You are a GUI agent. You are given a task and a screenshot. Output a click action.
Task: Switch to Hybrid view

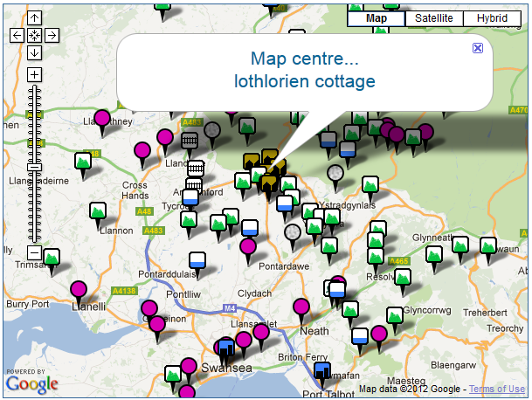point(492,18)
